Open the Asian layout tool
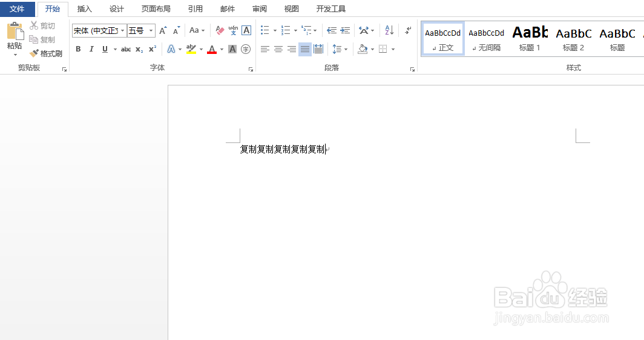Screen dimensions: 644x340 click(x=366, y=30)
